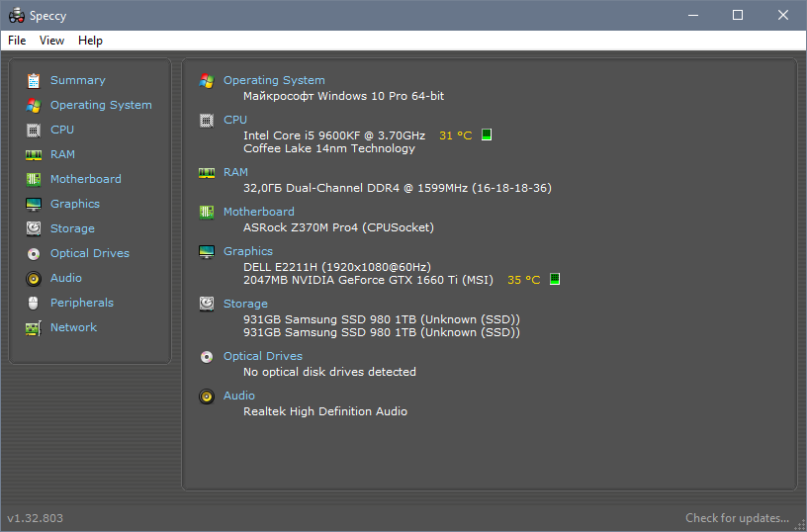The width and height of the screenshot is (807, 532).
Task: Go to the Operating System sidebar section
Action: (101, 105)
